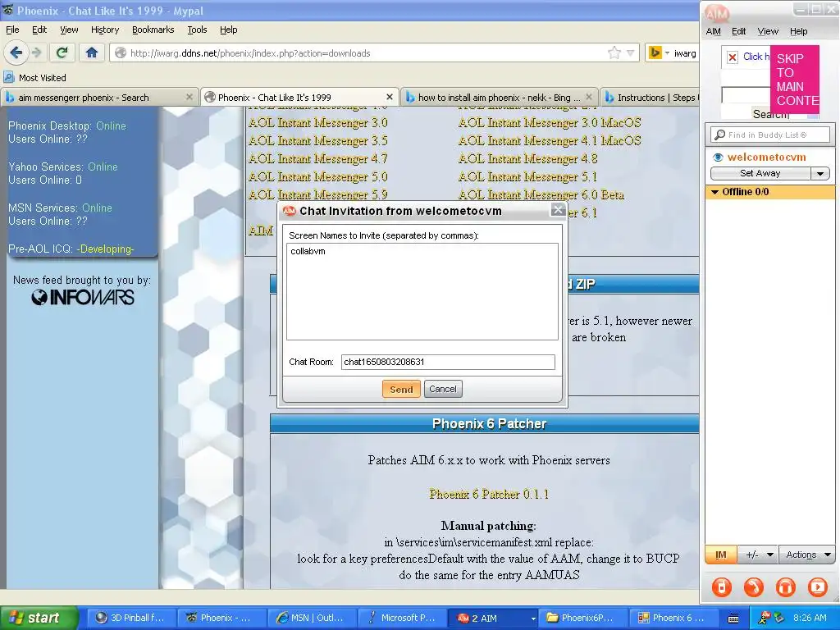The width and height of the screenshot is (840, 630).
Task: Cancel the chat invitation dialog
Action: pos(442,389)
